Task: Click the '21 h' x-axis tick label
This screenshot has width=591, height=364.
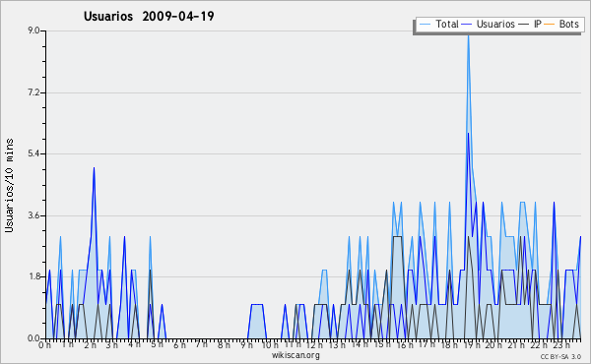Action: 515,344
